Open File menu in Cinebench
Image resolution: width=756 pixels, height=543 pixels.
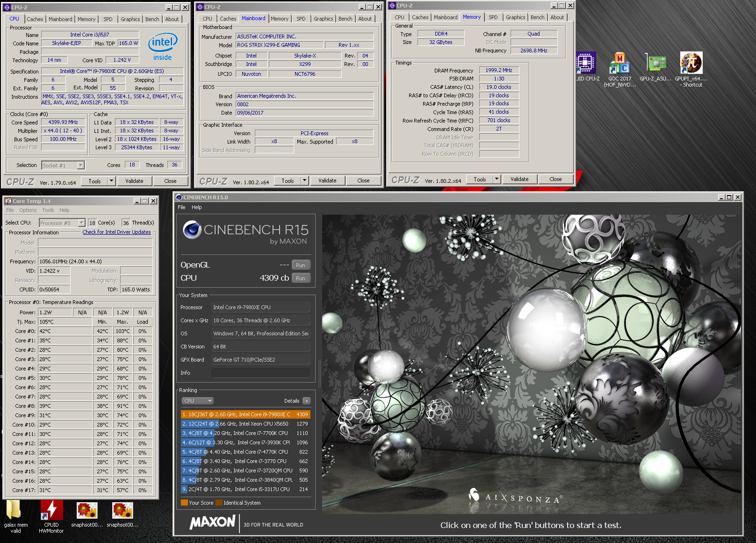click(x=181, y=207)
